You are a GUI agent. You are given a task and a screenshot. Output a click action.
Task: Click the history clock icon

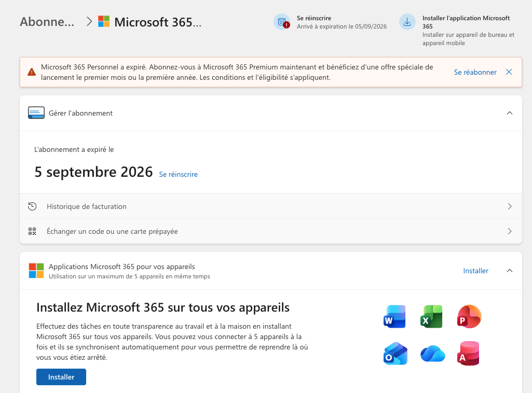(x=32, y=206)
